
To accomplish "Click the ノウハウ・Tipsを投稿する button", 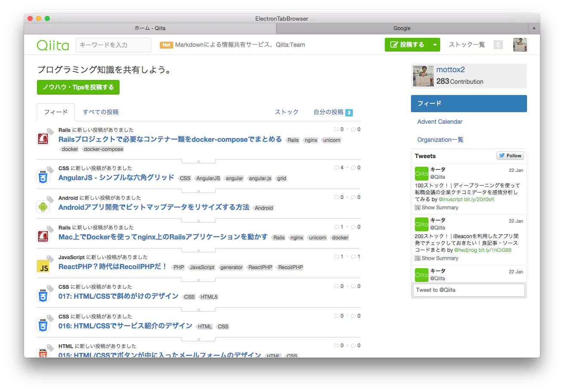I will coord(78,87).
